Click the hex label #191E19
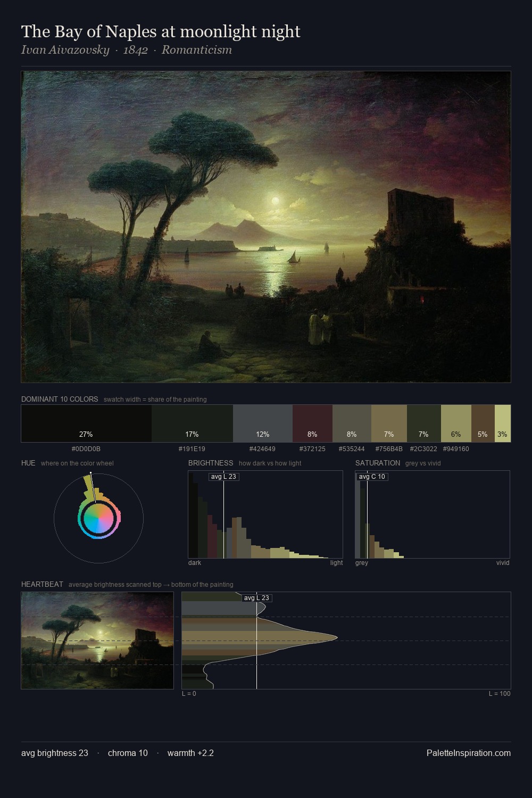The image size is (532, 798). [x=192, y=449]
